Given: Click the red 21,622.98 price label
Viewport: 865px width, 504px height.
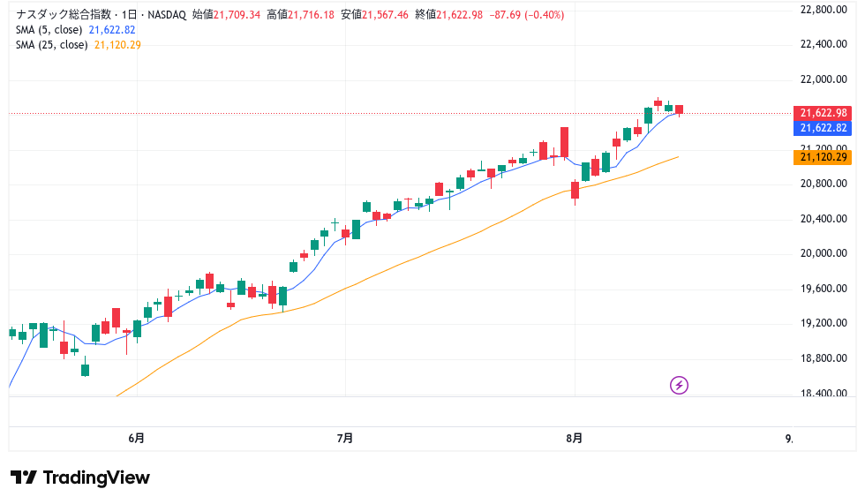Looking at the screenshot, I should [823, 113].
